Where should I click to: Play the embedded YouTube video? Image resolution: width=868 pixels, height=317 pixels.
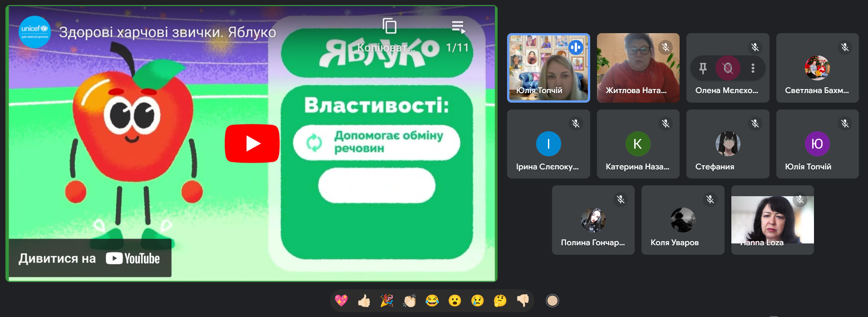tap(252, 144)
